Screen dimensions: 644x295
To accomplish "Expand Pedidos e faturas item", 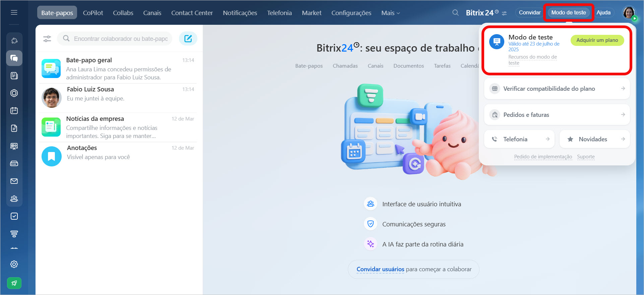I will 557,115.
